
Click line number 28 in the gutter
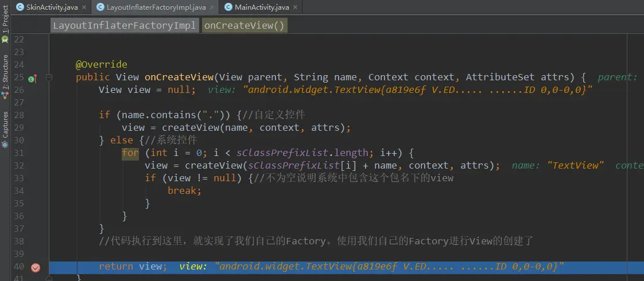click(x=19, y=115)
